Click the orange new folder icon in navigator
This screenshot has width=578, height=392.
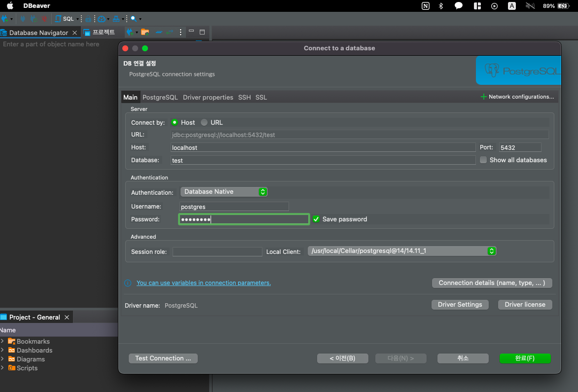pos(145,33)
